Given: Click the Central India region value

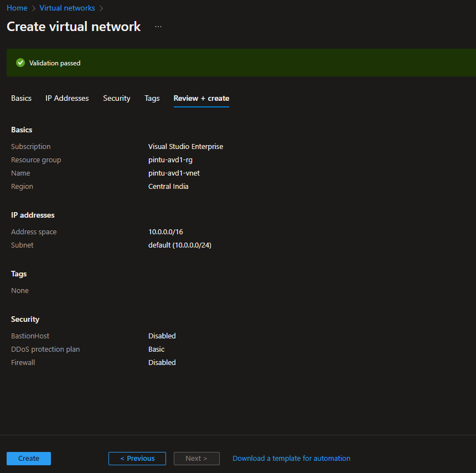Looking at the screenshot, I should click(x=168, y=187).
